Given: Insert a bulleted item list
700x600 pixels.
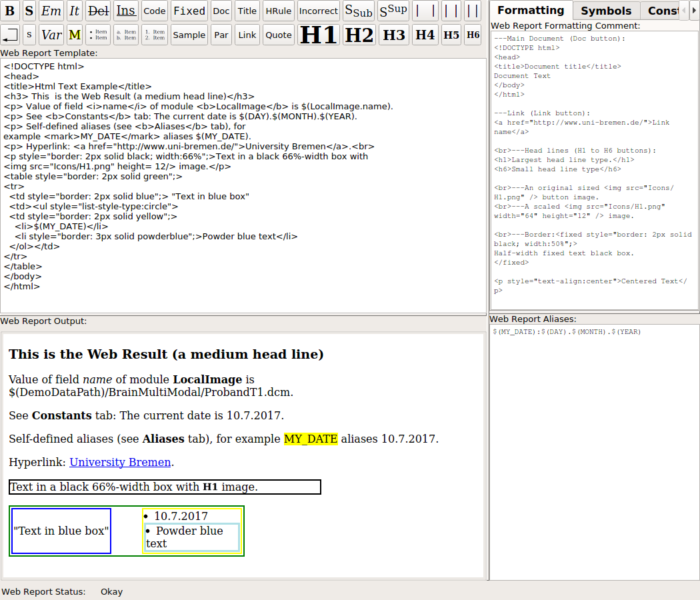Looking at the screenshot, I should (x=98, y=35).
